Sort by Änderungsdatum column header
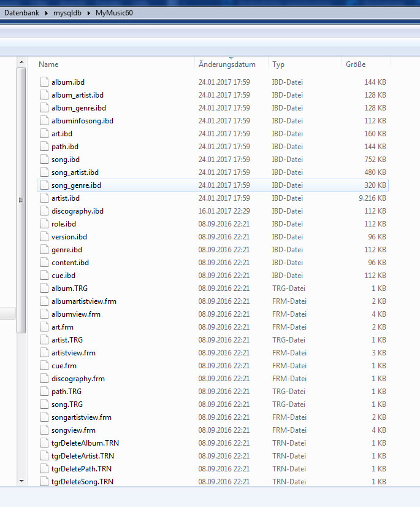Screen dimensions: 420x507 pyautogui.click(x=227, y=64)
